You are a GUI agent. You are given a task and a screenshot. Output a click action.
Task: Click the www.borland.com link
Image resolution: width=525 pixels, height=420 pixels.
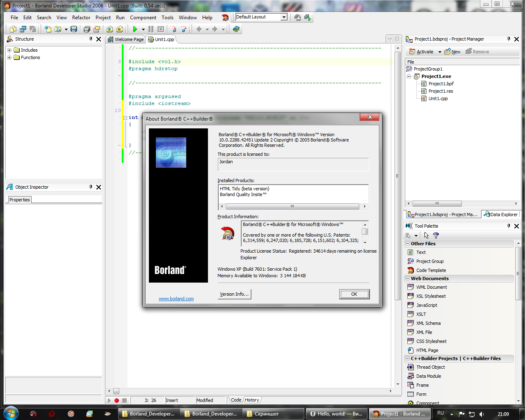point(176,299)
